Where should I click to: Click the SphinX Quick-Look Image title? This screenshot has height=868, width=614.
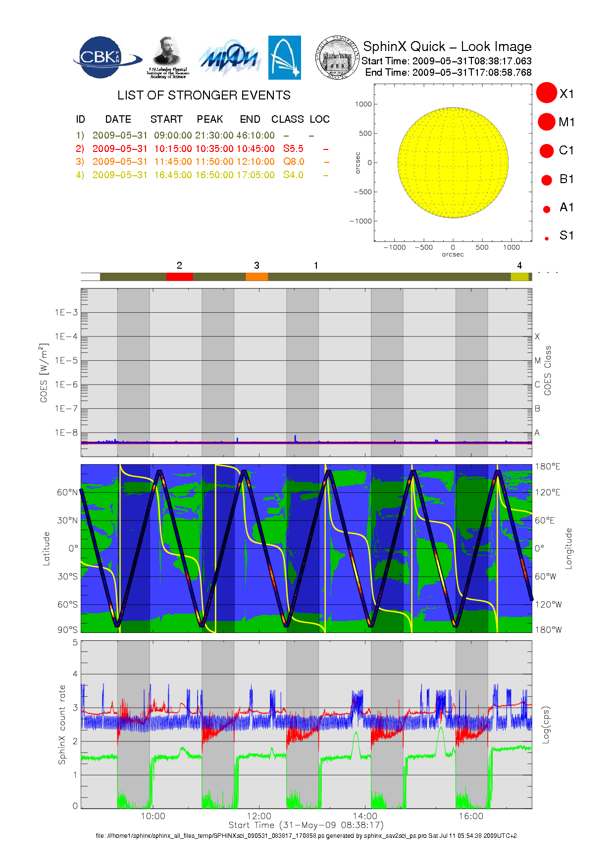(447, 47)
